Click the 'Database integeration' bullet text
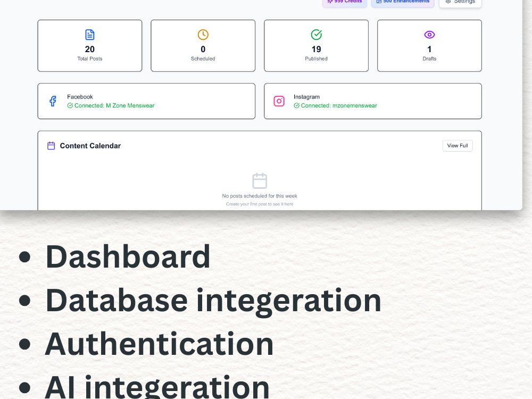The width and height of the screenshot is (532, 399). (x=213, y=301)
